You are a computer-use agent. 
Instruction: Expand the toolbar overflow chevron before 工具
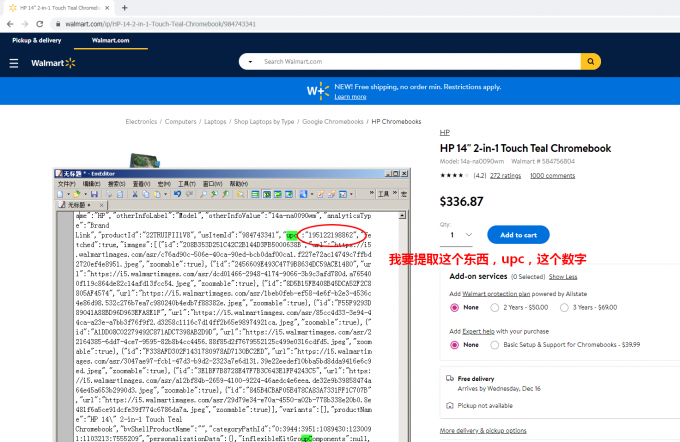[x=372, y=193]
